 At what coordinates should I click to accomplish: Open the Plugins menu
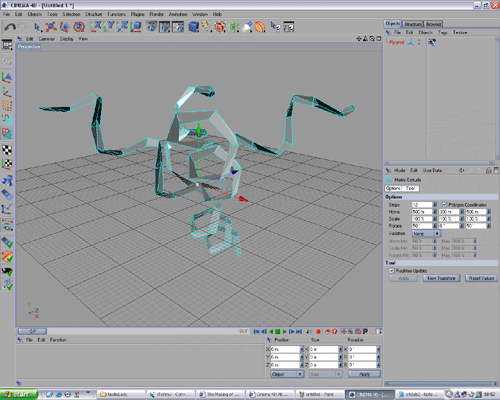[138, 14]
